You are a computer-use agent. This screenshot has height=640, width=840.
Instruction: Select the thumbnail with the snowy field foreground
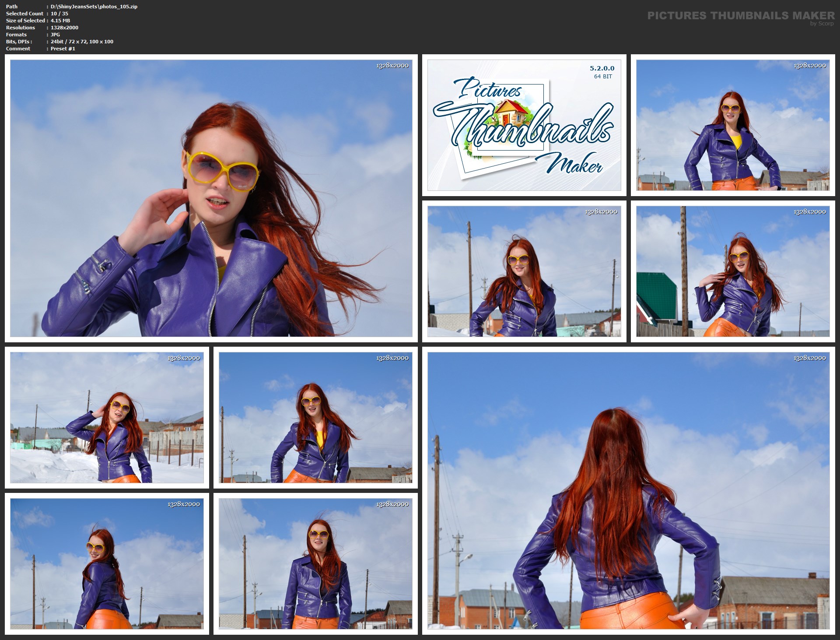107,418
